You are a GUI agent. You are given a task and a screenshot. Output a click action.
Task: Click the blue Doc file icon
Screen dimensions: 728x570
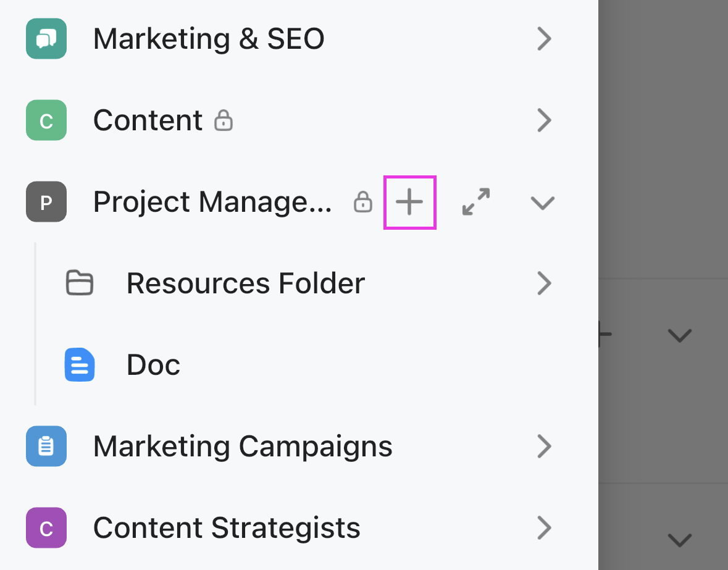80,364
